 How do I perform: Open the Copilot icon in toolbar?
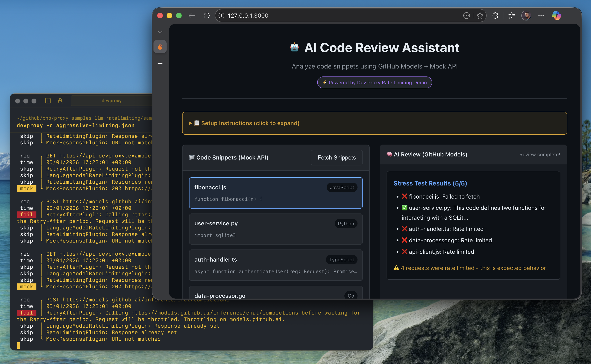pos(556,16)
